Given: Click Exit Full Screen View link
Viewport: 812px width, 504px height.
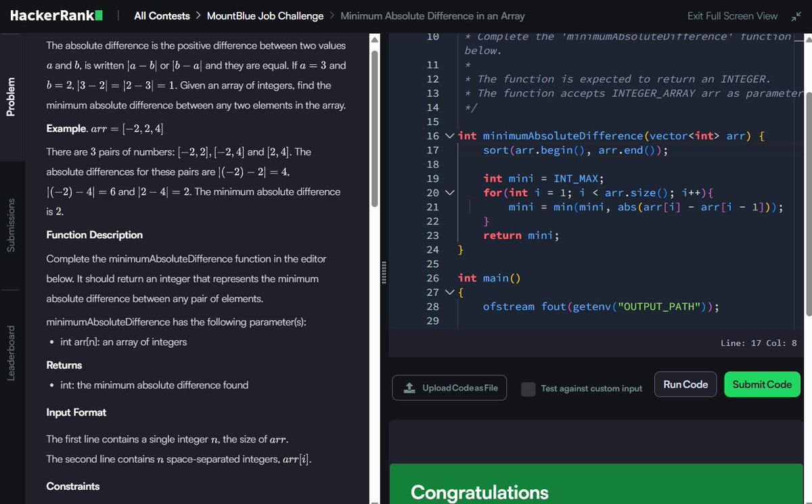Looking at the screenshot, I should pyautogui.click(x=732, y=16).
